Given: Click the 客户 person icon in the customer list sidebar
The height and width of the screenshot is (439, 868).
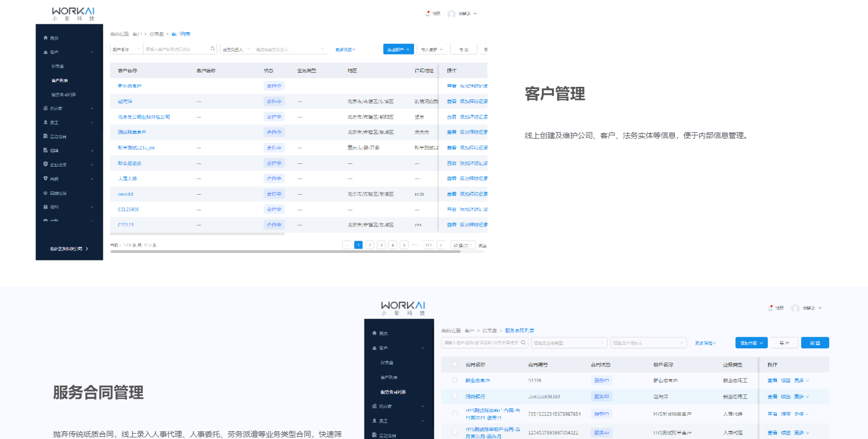Looking at the screenshot, I should pos(45,52).
